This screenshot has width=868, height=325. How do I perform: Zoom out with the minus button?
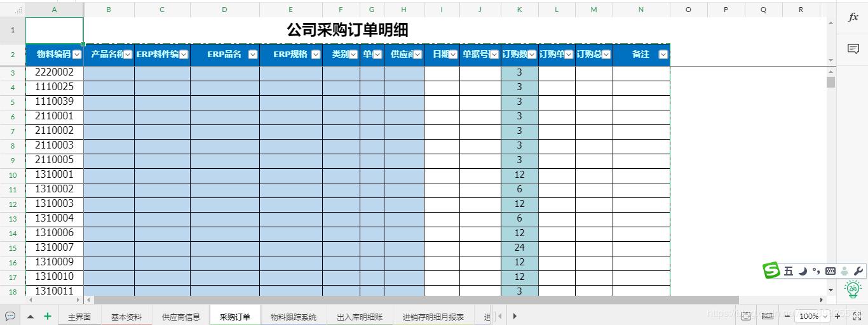tap(787, 316)
